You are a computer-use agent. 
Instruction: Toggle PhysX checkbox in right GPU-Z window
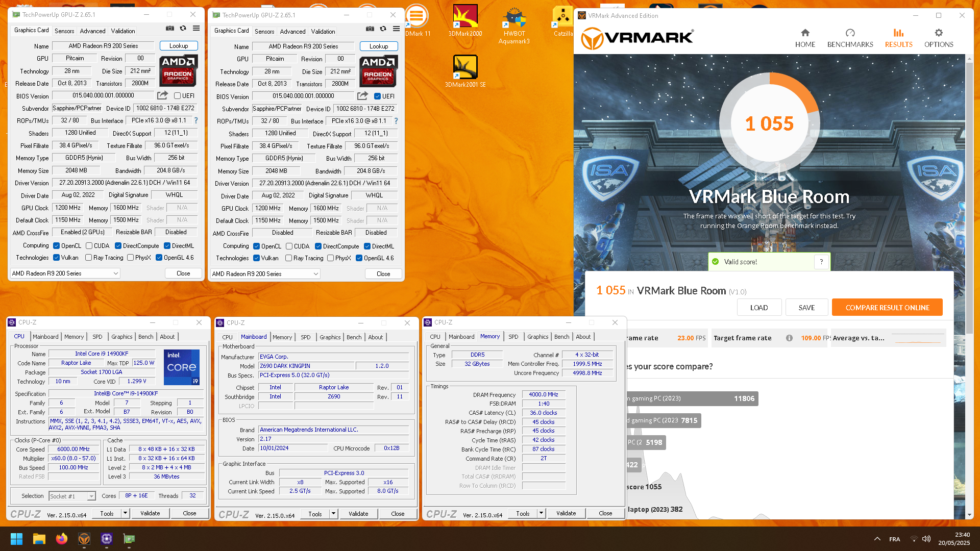point(331,258)
